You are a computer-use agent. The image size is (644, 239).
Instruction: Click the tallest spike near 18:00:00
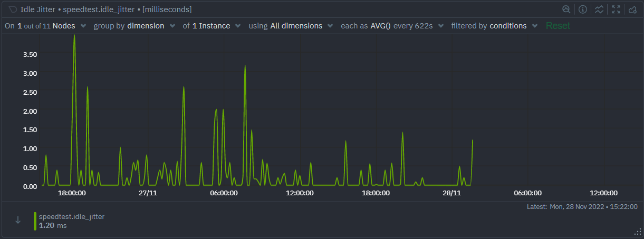(x=74, y=37)
